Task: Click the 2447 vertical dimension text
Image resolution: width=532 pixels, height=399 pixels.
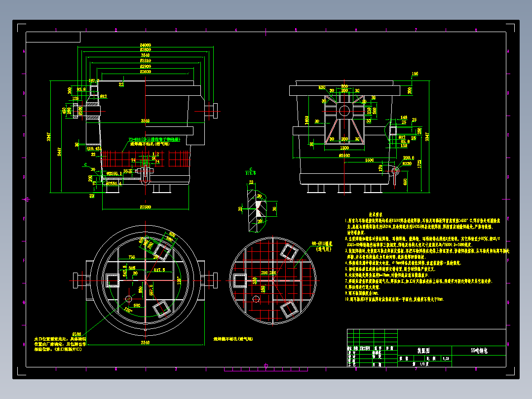Action: tap(59, 152)
